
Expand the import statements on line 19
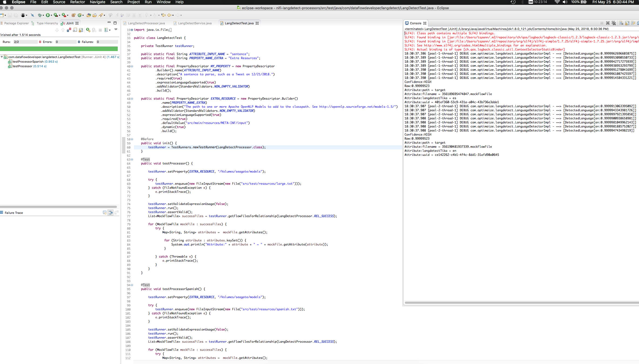point(132,30)
